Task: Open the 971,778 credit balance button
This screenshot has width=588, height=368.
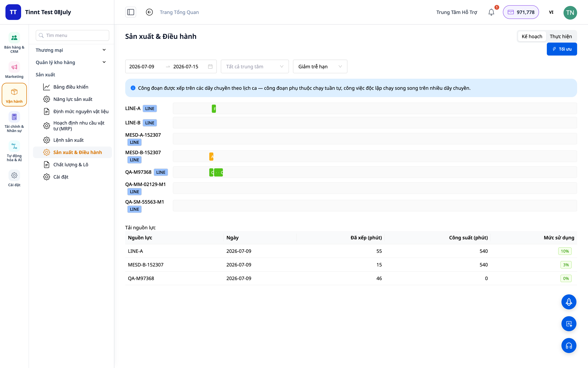Action: tap(521, 12)
